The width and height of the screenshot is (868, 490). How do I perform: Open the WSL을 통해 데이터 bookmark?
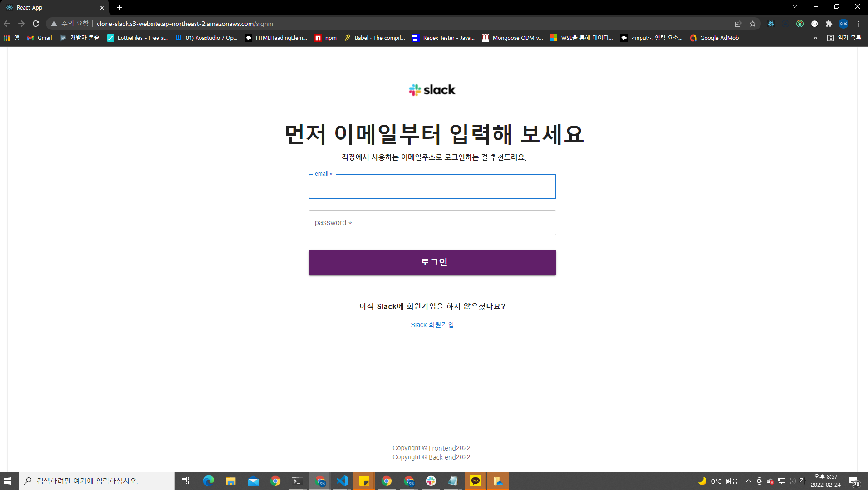point(581,38)
